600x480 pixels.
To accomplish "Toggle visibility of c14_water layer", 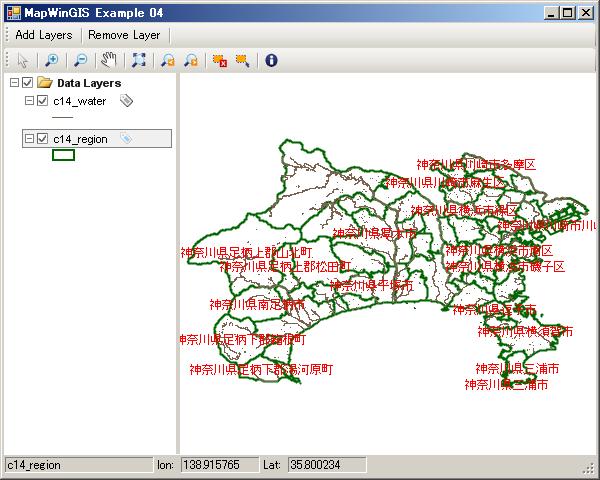I will (x=43, y=101).
